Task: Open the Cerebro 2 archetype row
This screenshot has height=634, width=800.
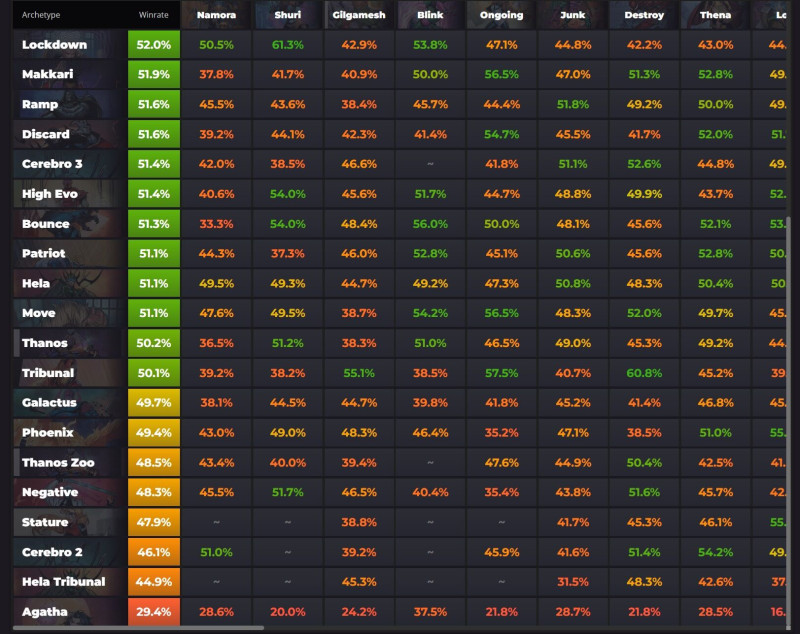Action: tap(70, 552)
